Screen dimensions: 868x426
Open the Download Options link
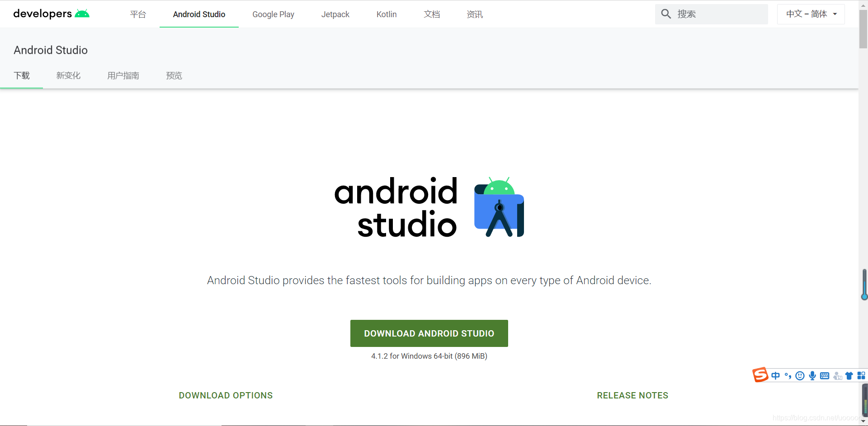[226, 395]
